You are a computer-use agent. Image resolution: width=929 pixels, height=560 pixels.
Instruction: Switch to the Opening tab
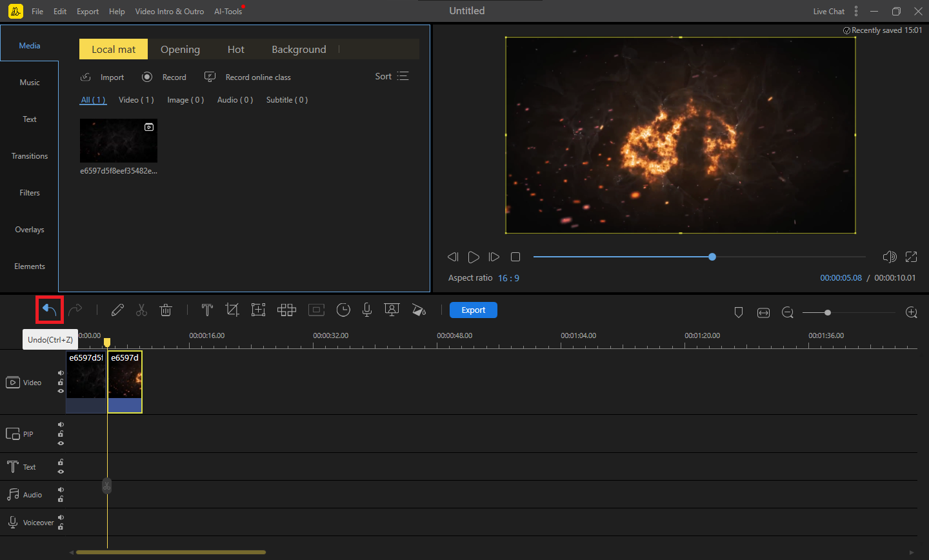[180, 49]
